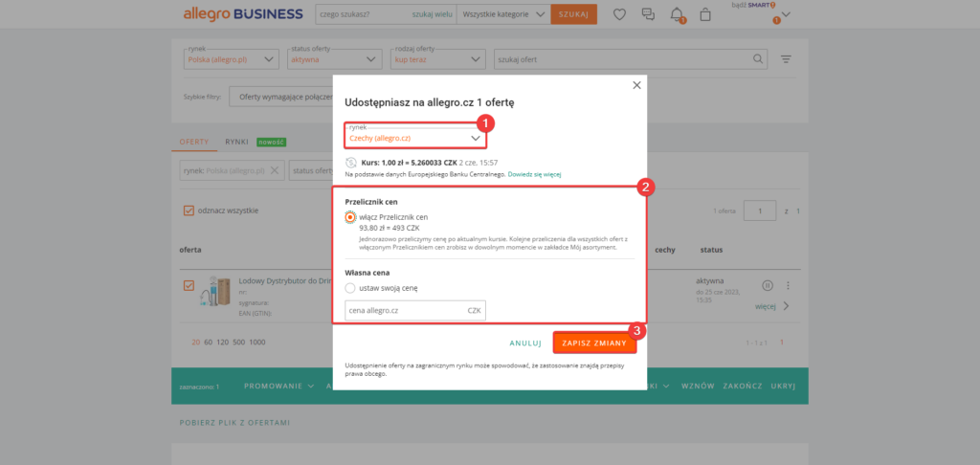Open Dowiedz się więcej link

tap(534, 174)
